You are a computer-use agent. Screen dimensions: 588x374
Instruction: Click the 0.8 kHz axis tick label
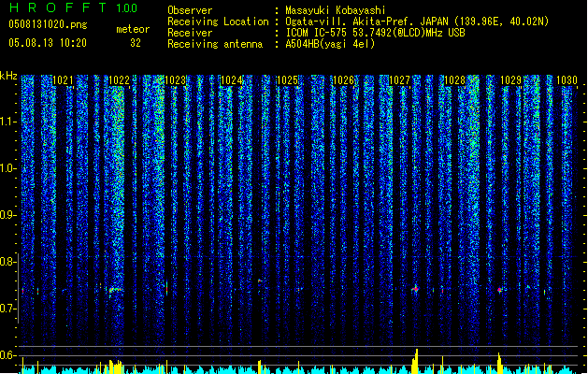tap(7, 262)
